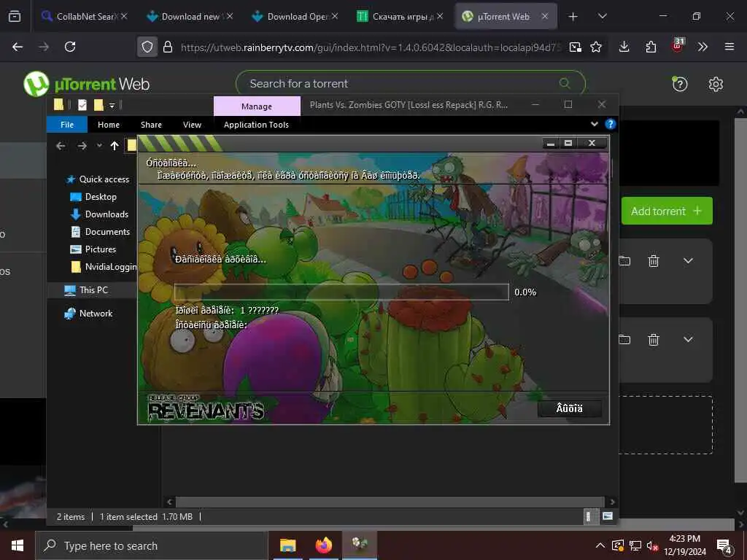Select Pictures in navigation pane
The width and height of the screenshot is (747, 560).
(93, 249)
